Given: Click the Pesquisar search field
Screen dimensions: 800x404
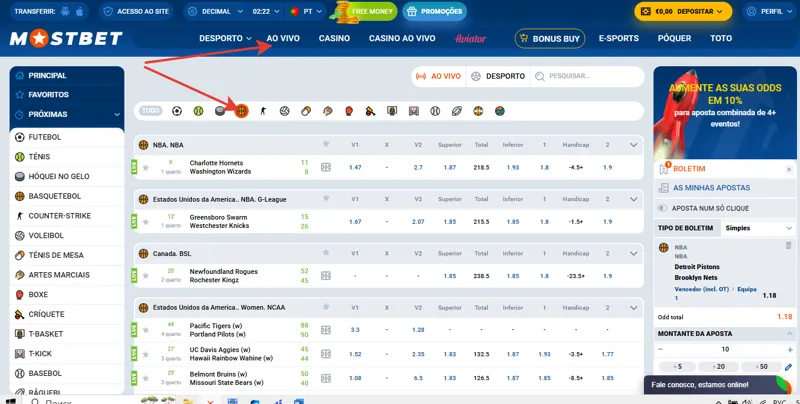Looking at the screenshot, I should [585, 76].
